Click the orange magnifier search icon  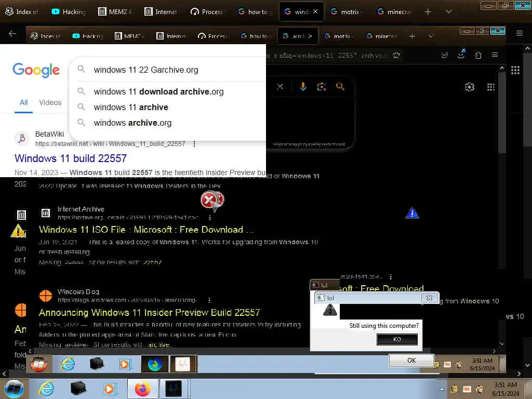point(340,87)
